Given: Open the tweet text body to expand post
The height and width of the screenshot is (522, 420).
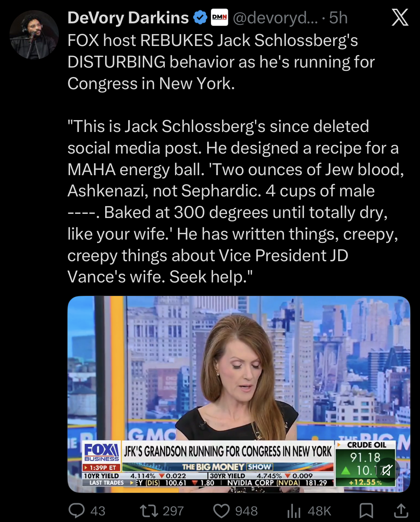Looking at the screenshot, I should pyautogui.click(x=235, y=158).
